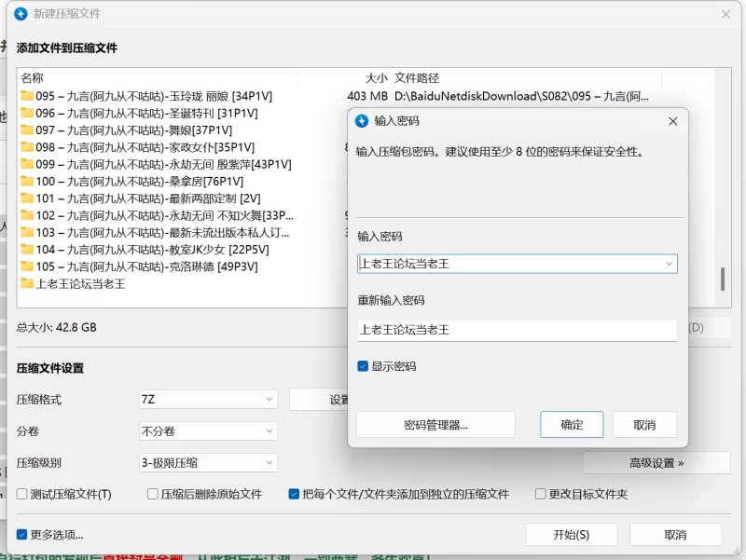The width and height of the screenshot is (746, 560).
Task: Expand the 输入密码 field history arrow
Action: (x=668, y=264)
